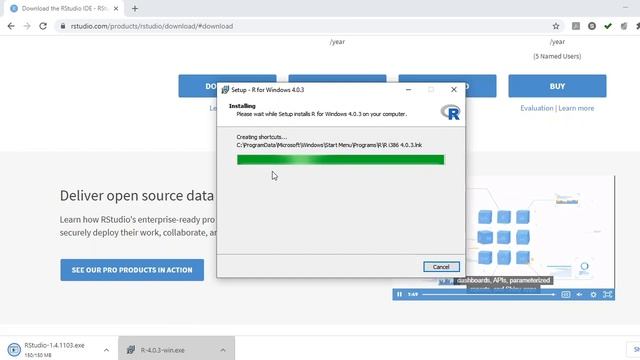
Task: Click the RStudio download file icon
Action: [x=14, y=350]
